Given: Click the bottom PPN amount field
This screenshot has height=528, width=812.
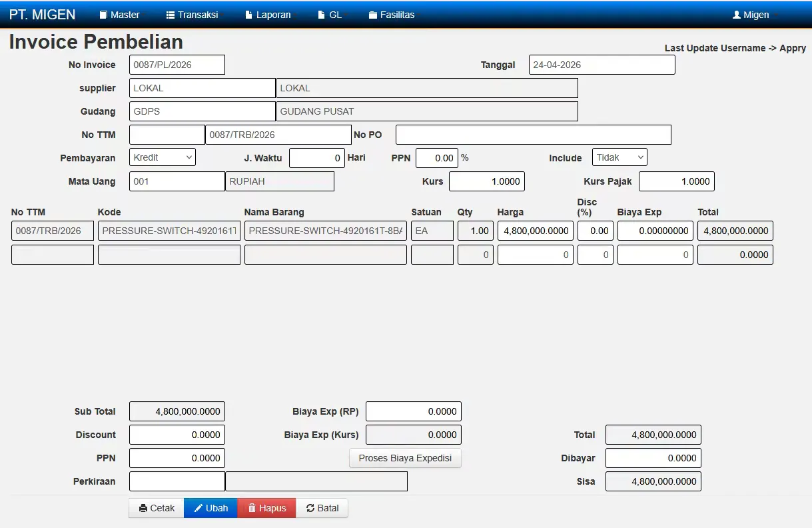Looking at the screenshot, I should [x=177, y=458].
